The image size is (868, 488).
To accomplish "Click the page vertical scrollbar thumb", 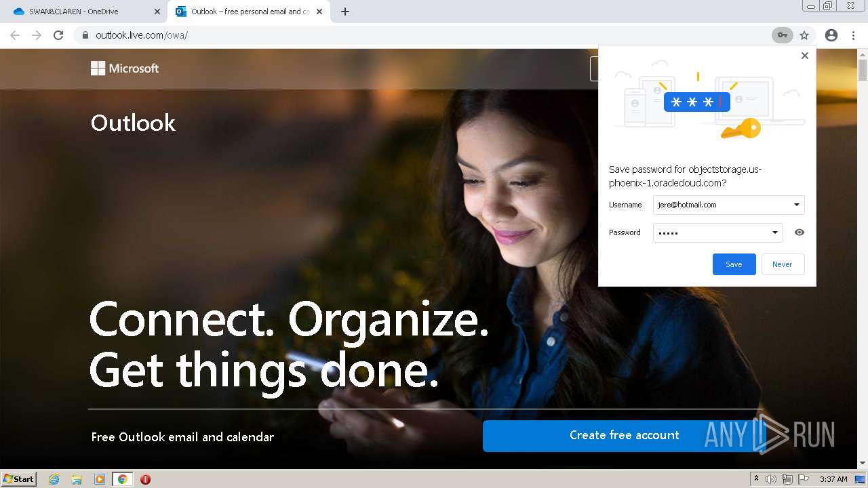I will (863, 70).
